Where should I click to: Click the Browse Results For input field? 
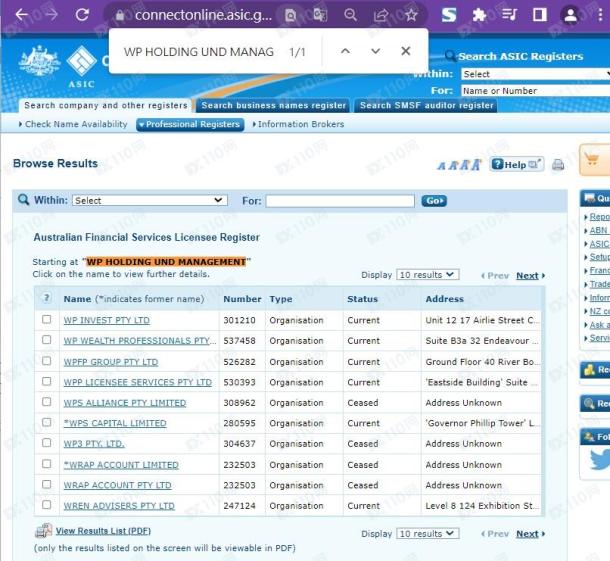[x=340, y=201]
